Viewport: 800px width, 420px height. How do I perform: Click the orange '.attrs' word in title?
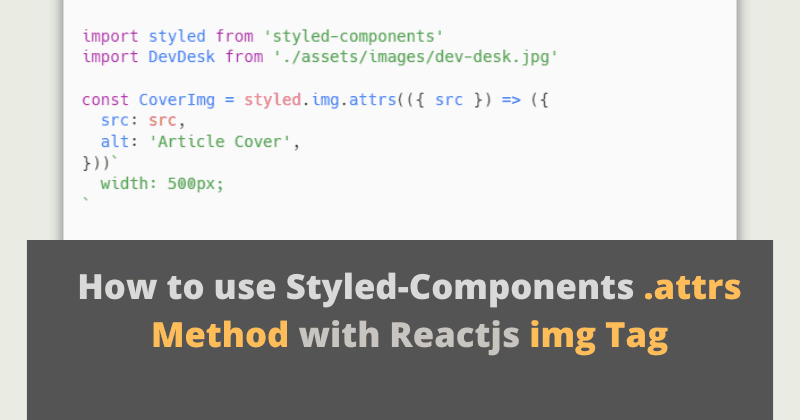point(692,287)
